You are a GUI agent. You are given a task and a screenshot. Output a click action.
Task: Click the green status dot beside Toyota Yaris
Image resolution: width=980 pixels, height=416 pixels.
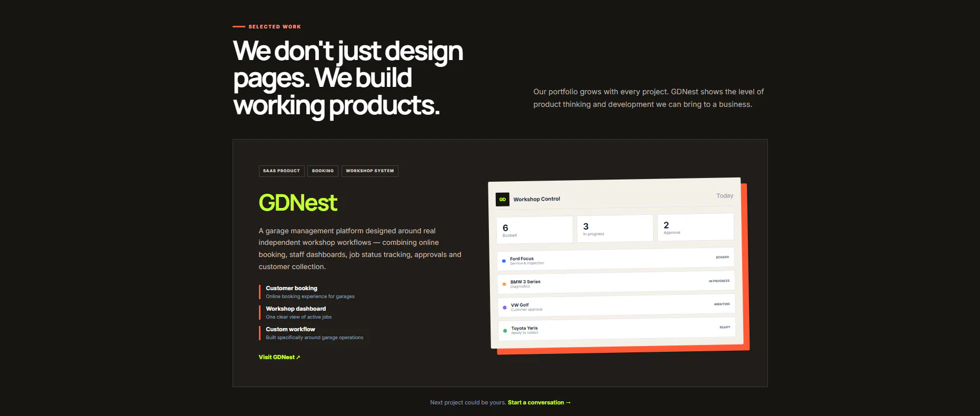(505, 331)
